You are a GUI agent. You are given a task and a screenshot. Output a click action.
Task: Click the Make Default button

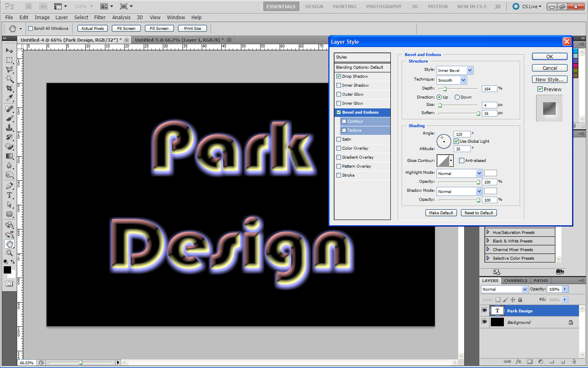441,213
